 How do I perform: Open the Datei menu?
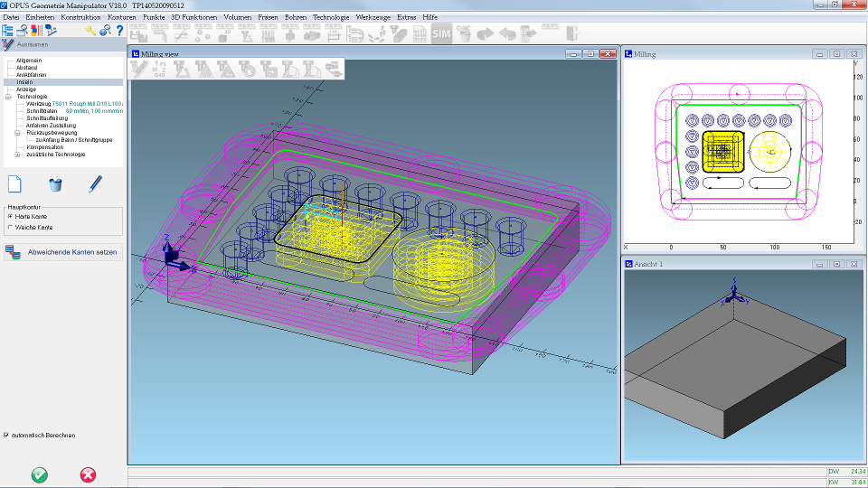(11, 17)
